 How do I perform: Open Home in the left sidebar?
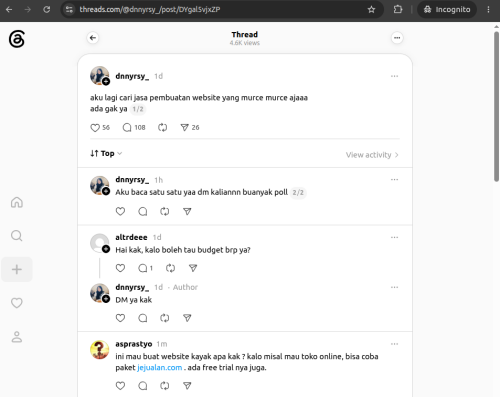[x=17, y=202]
